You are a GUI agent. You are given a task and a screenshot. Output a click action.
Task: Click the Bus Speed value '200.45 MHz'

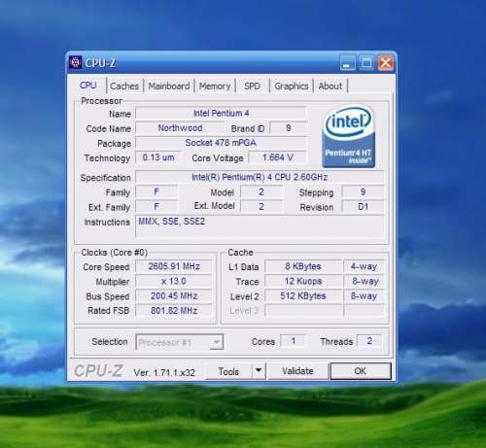click(174, 295)
